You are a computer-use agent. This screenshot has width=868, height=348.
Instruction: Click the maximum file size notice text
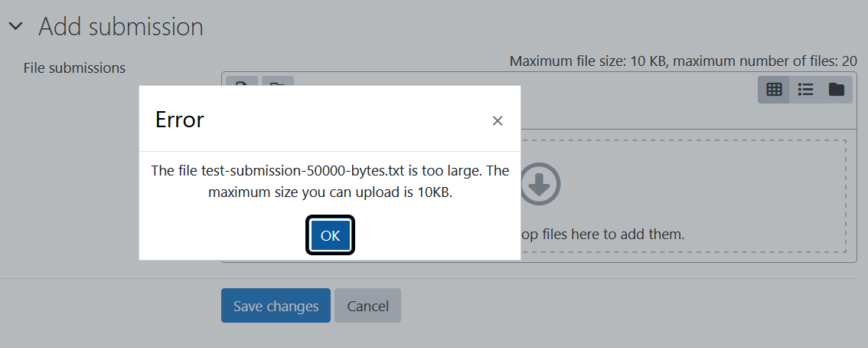click(x=683, y=61)
